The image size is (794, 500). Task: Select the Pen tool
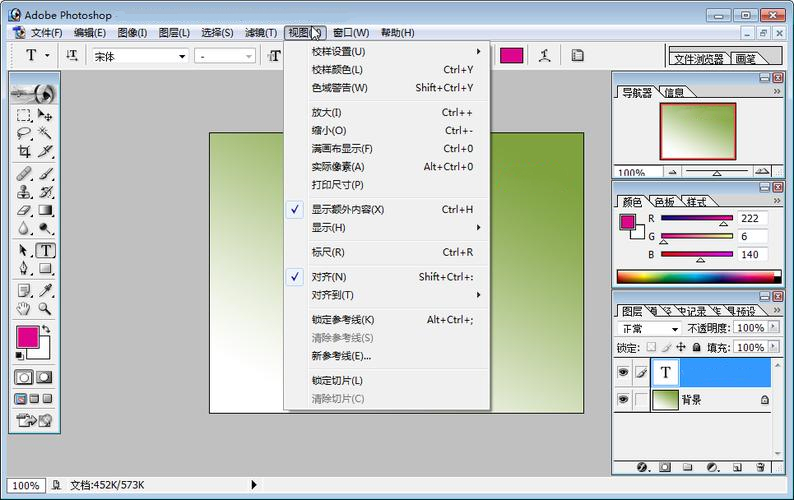point(23,268)
